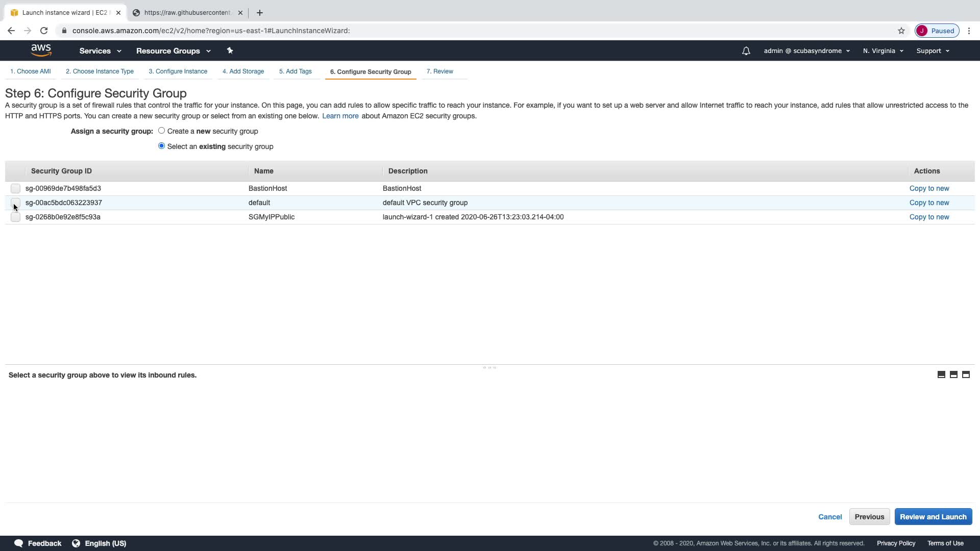Set bottom panel to half height
Viewport: 980px width, 551px height.
pos(953,375)
